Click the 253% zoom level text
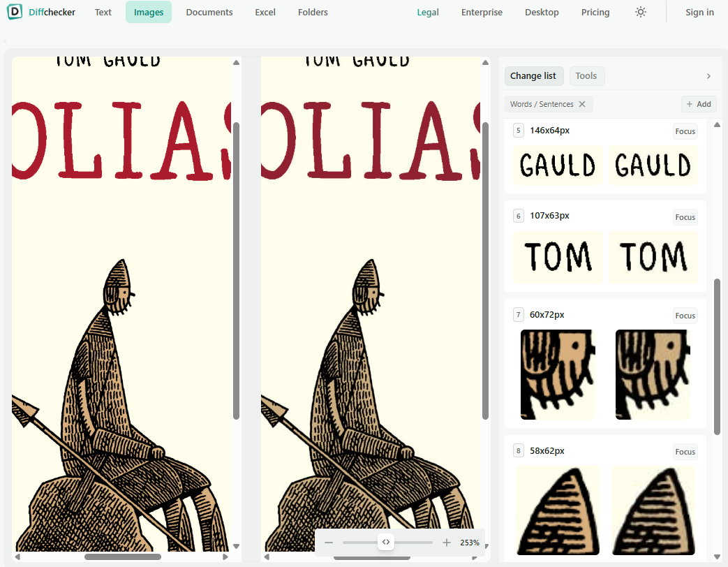Screen dimensions: 728x567 tap(469, 543)
